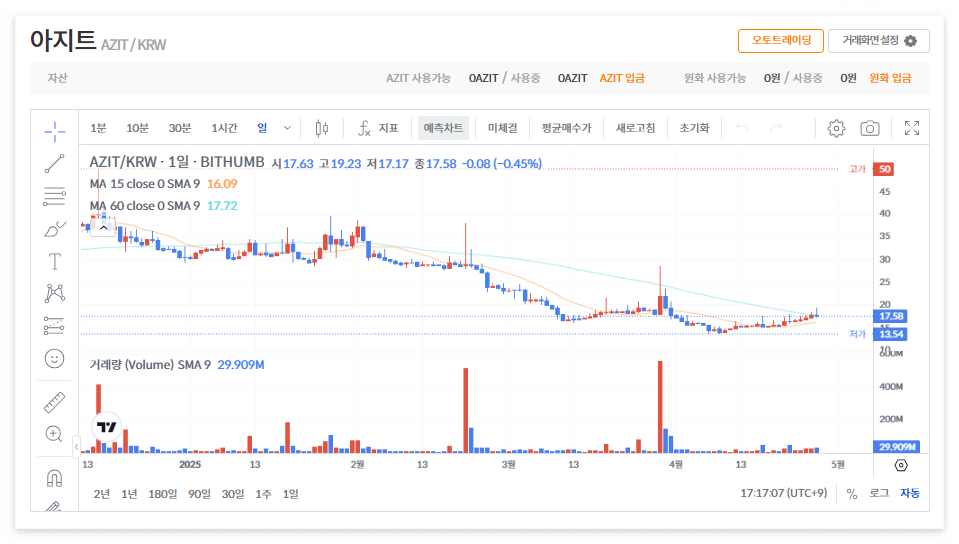Click the high price label 50
This screenshot has height=544, width=959.
[x=884, y=169]
